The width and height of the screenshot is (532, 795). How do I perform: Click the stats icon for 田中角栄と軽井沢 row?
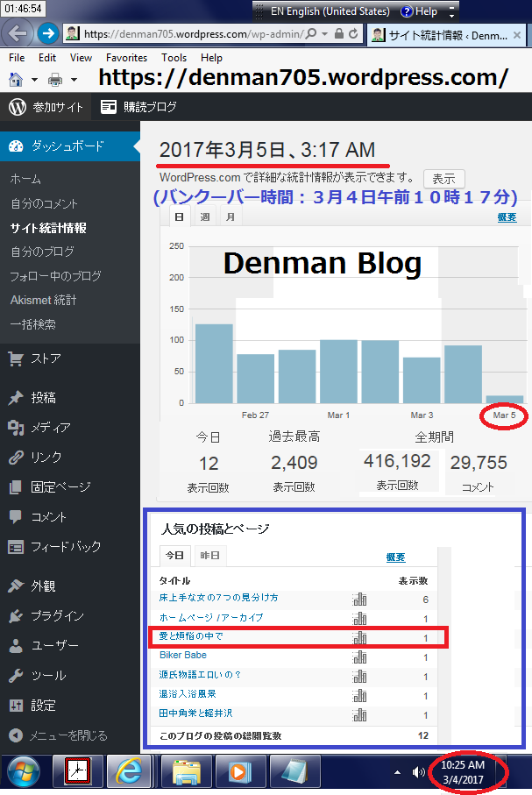[359, 715]
